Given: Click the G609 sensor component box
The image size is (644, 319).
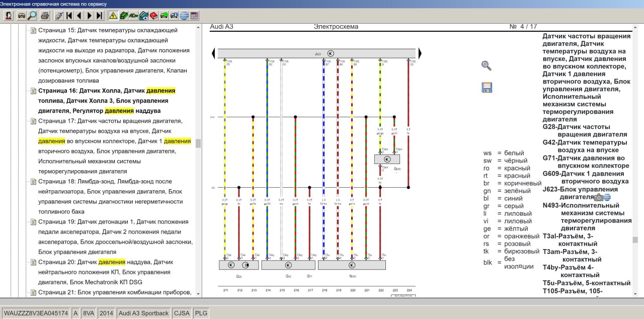Looking at the screenshot, I should pos(387,159).
